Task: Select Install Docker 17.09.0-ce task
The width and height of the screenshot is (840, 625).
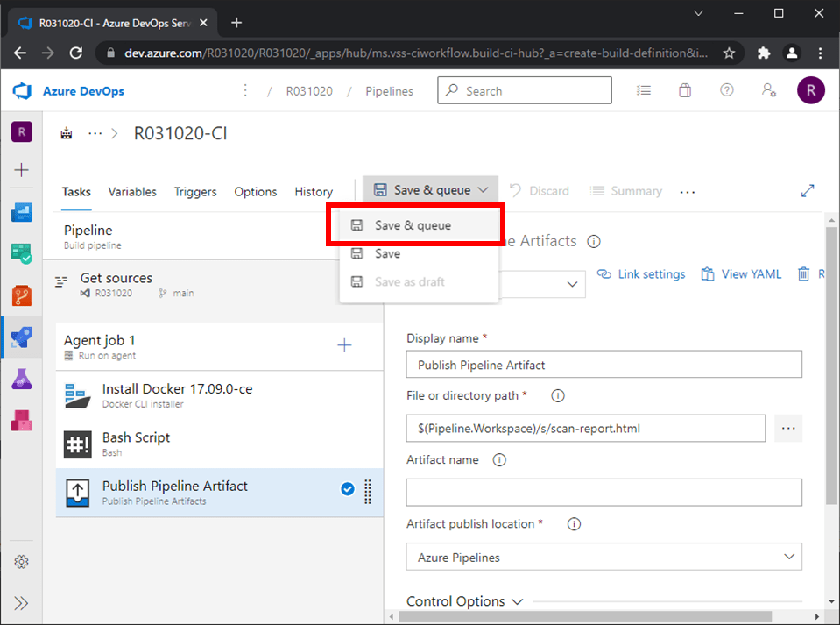Action: click(x=219, y=395)
